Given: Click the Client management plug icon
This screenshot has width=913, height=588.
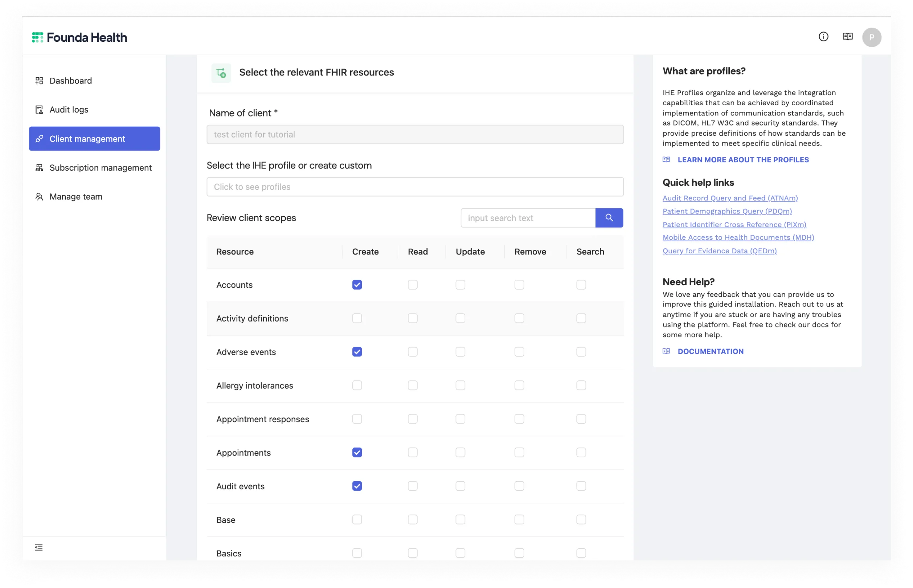Looking at the screenshot, I should pos(39,139).
